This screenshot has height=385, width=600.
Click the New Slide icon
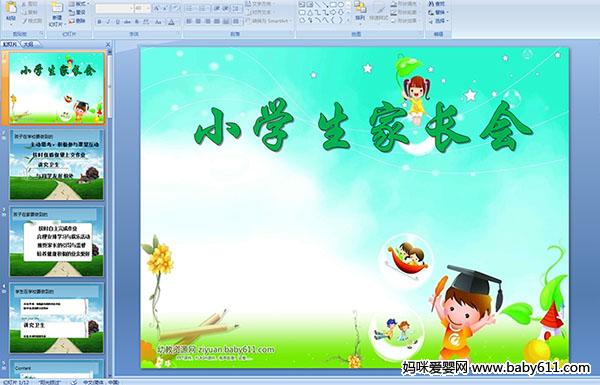(57, 8)
